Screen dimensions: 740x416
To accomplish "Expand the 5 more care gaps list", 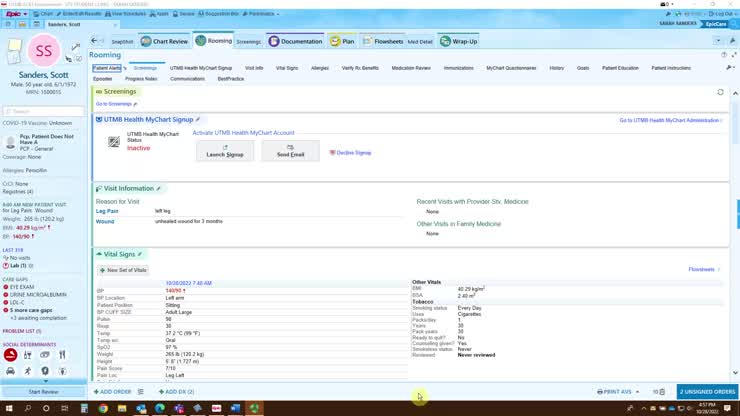I will click(32, 310).
